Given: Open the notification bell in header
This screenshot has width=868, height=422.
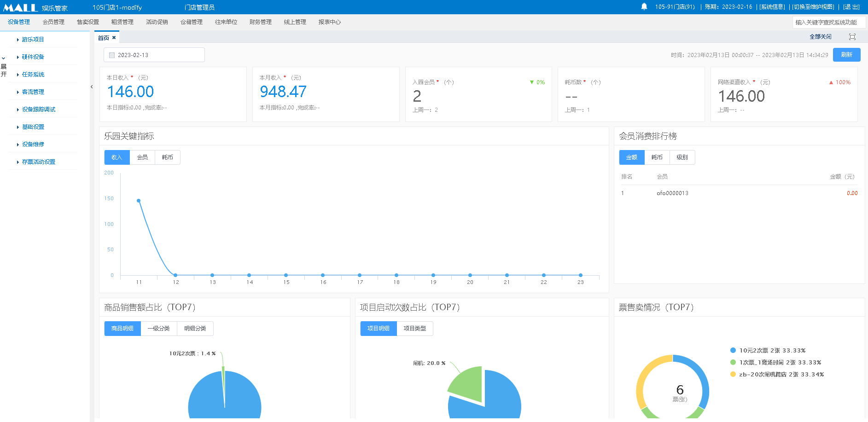Looking at the screenshot, I should (644, 6).
